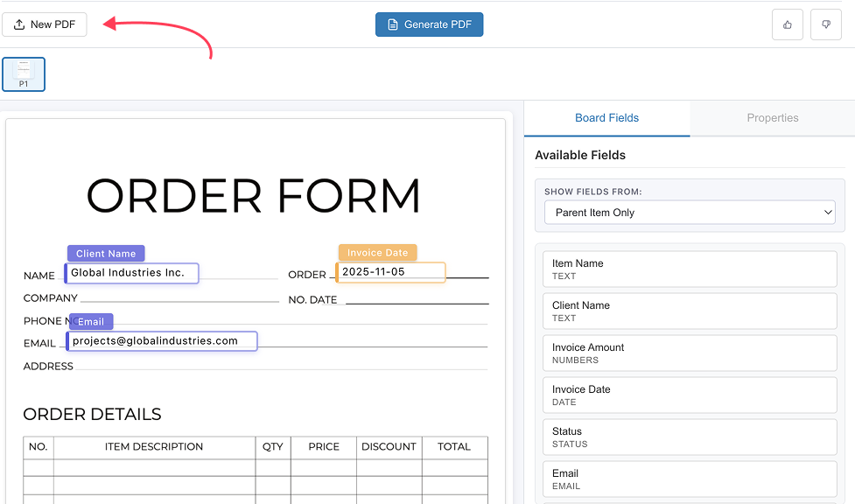Viewport: 855px width, 504px height.
Task: Select the Client Name field from Available Fields
Action: 689,311
